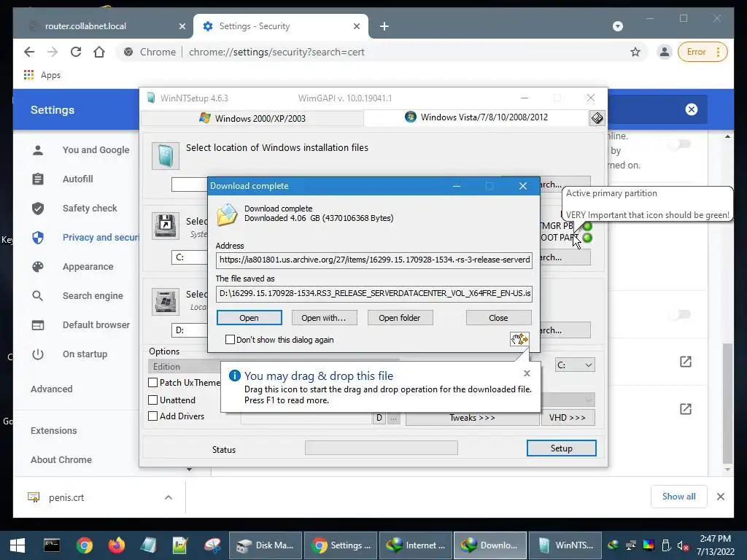Tick the Unattend checkbox
Image resolution: width=747 pixels, height=560 pixels.
click(153, 400)
